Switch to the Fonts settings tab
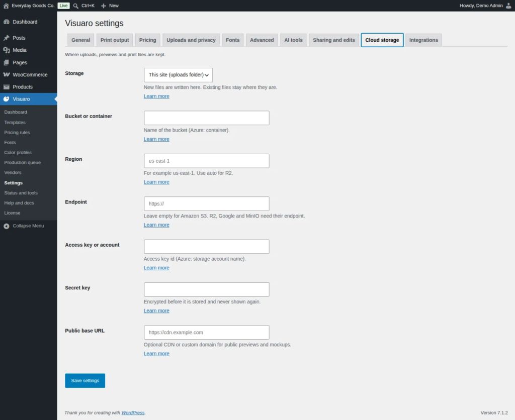Image resolution: width=515 pixels, height=420 pixels. pyautogui.click(x=232, y=40)
